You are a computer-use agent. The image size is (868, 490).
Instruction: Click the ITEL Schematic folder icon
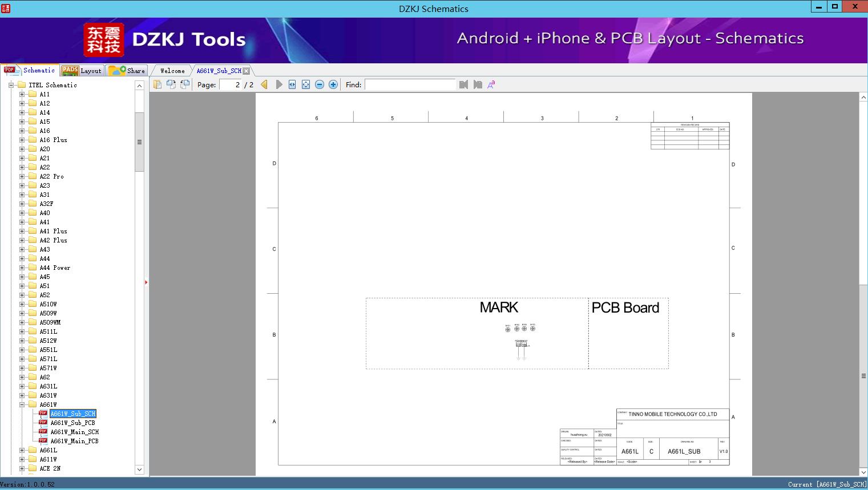[x=22, y=85]
